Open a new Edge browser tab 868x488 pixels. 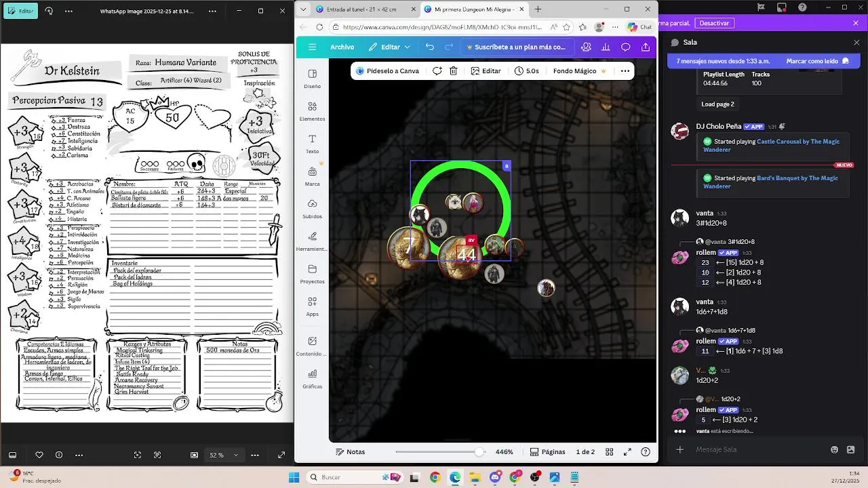point(538,9)
